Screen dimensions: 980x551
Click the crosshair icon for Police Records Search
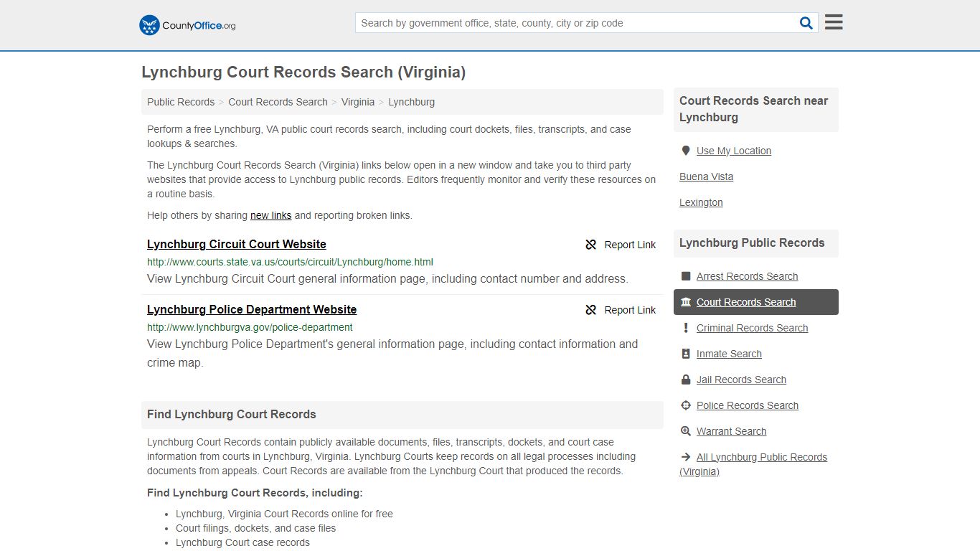[x=685, y=405]
